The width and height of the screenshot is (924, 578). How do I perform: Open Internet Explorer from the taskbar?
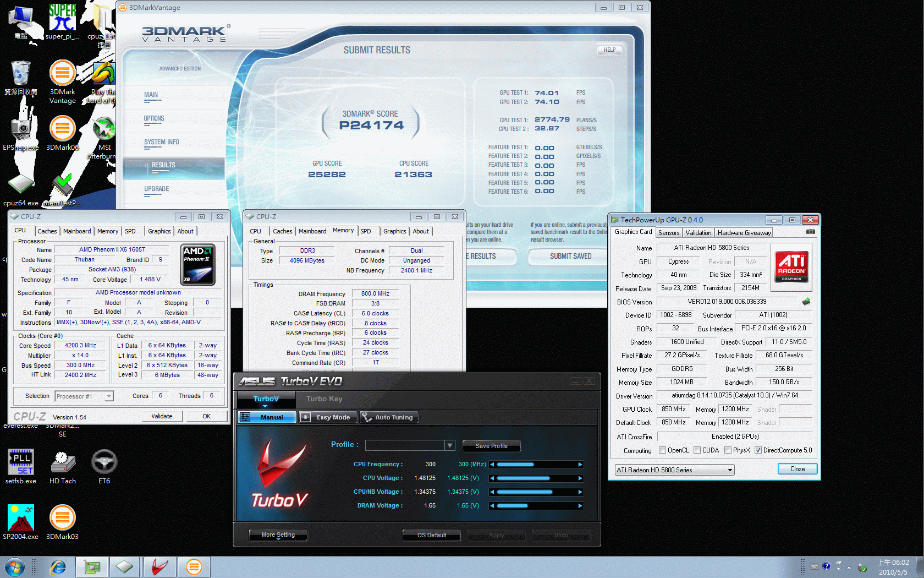(x=57, y=567)
